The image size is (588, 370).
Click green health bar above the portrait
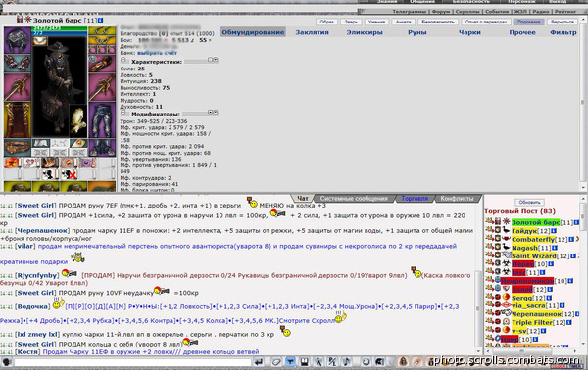pyautogui.click(x=60, y=28)
